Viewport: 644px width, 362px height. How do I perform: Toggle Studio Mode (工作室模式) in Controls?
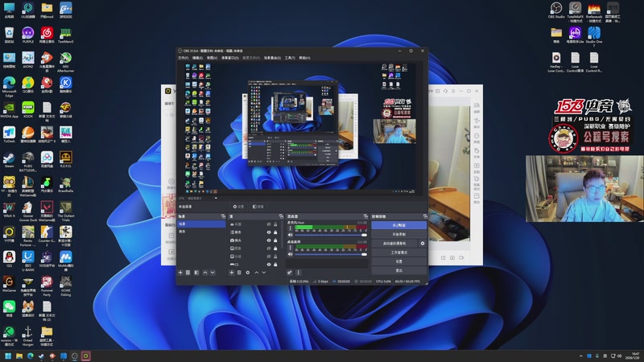coord(398,253)
